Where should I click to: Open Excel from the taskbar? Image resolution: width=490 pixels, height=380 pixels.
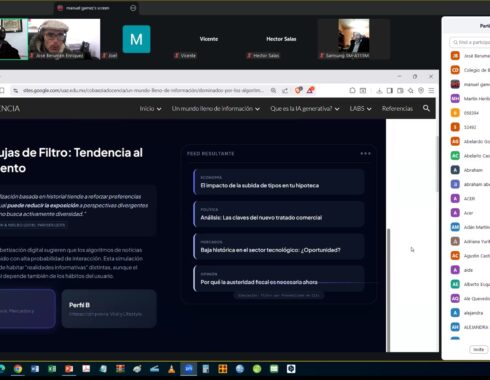pyautogui.click(x=52, y=369)
